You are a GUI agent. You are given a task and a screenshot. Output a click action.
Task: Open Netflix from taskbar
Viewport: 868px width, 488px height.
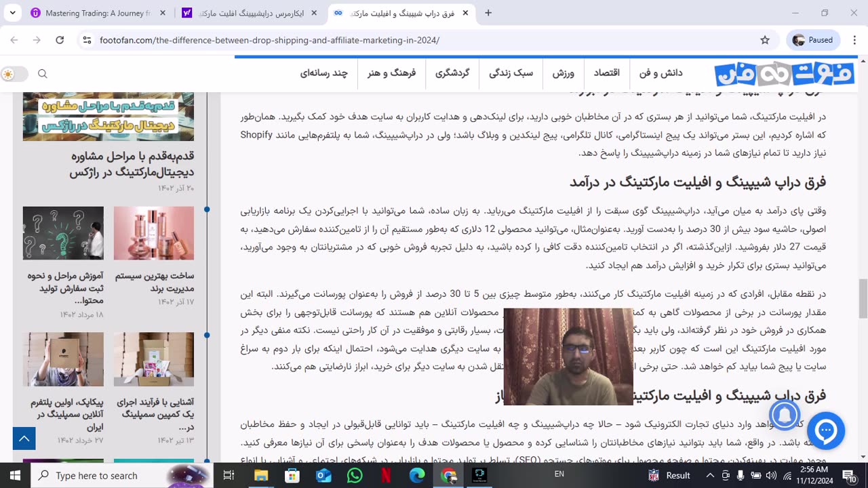click(x=386, y=475)
